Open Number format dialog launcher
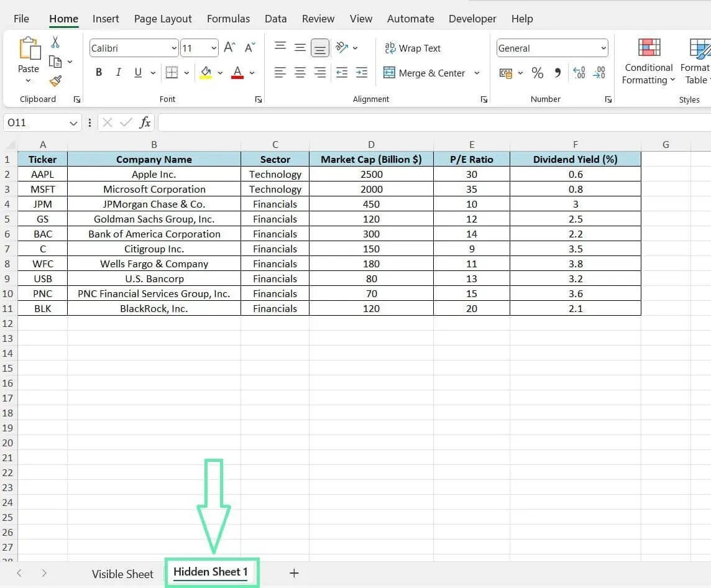 (x=608, y=99)
